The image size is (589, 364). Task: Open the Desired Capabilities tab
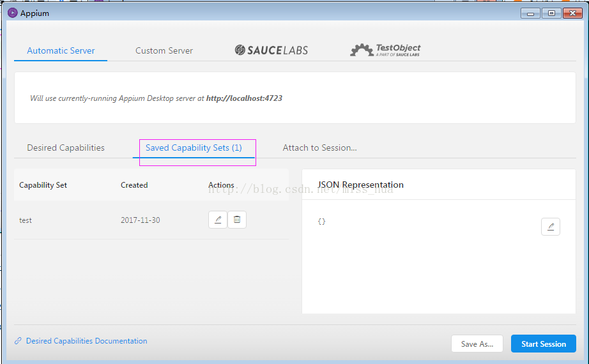66,148
